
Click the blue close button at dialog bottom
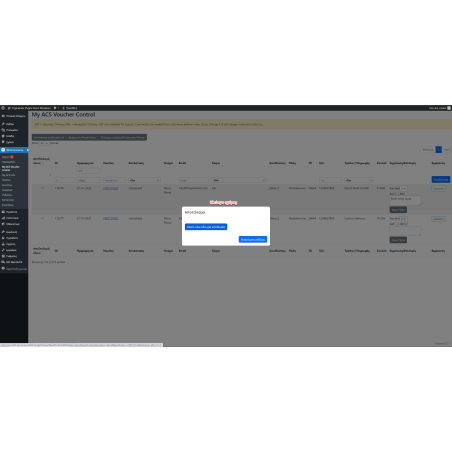click(253, 239)
